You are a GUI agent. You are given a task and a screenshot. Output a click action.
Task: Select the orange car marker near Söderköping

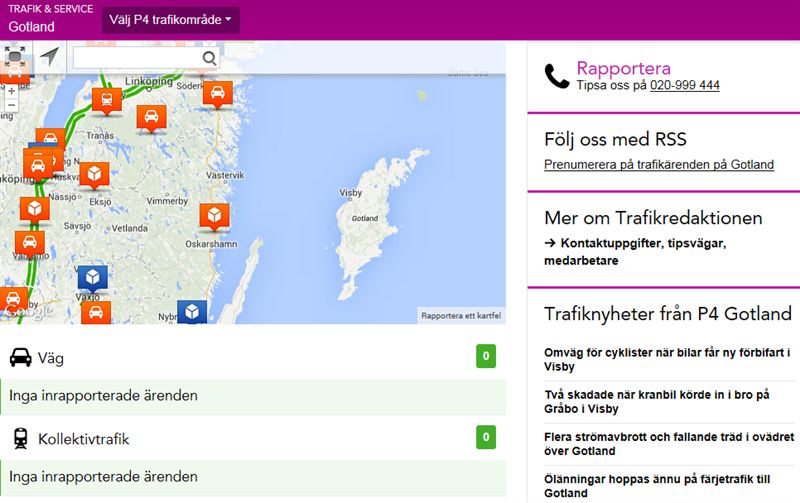[218, 92]
